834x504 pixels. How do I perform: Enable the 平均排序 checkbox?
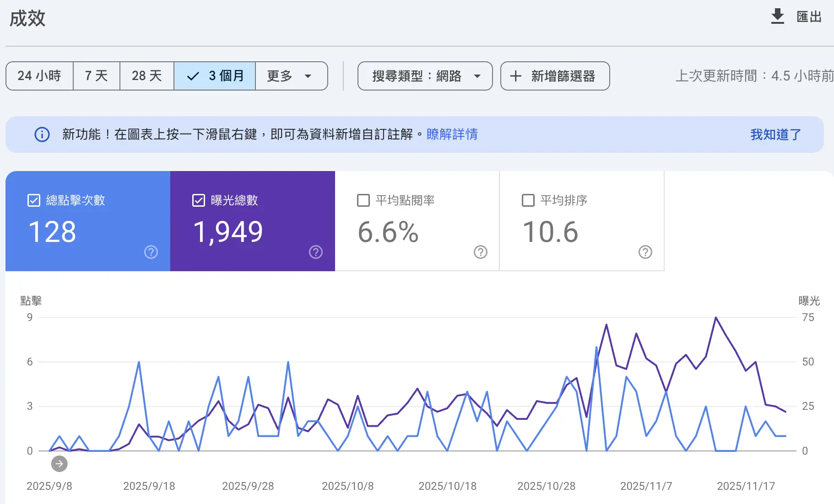(x=528, y=200)
